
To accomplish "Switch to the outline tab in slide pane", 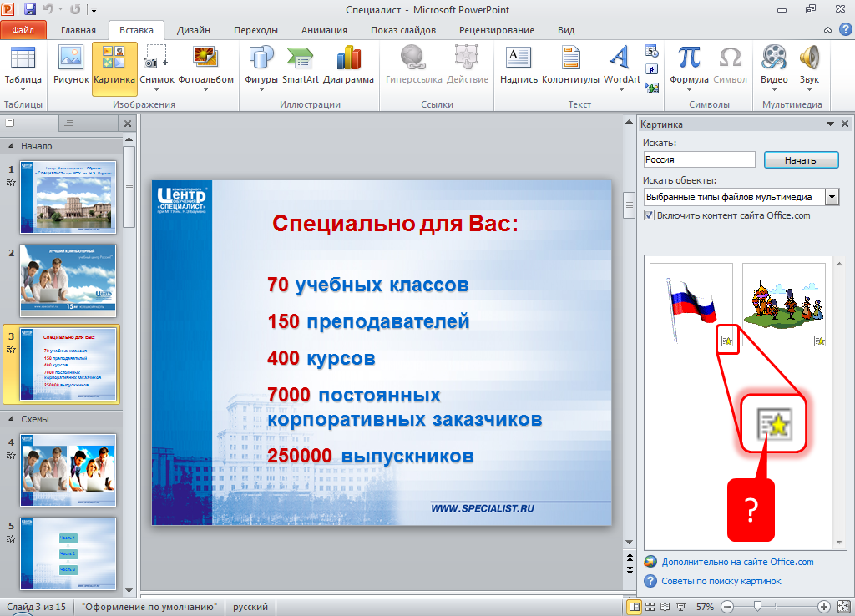I will 68,123.
